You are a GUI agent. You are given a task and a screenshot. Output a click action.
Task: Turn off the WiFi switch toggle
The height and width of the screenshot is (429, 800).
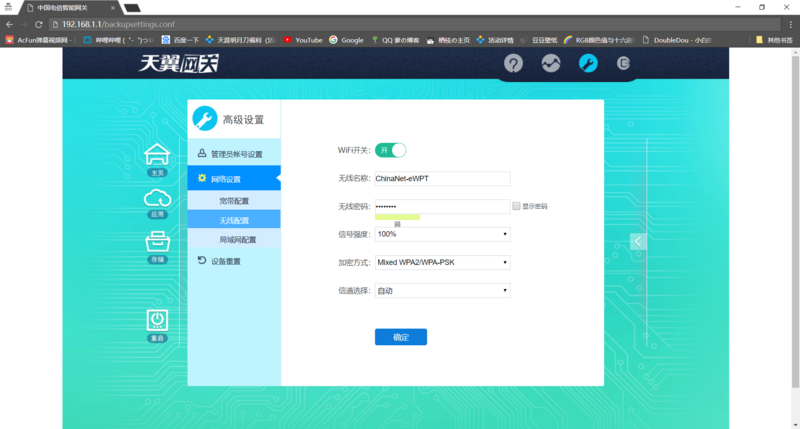[391, 150]
